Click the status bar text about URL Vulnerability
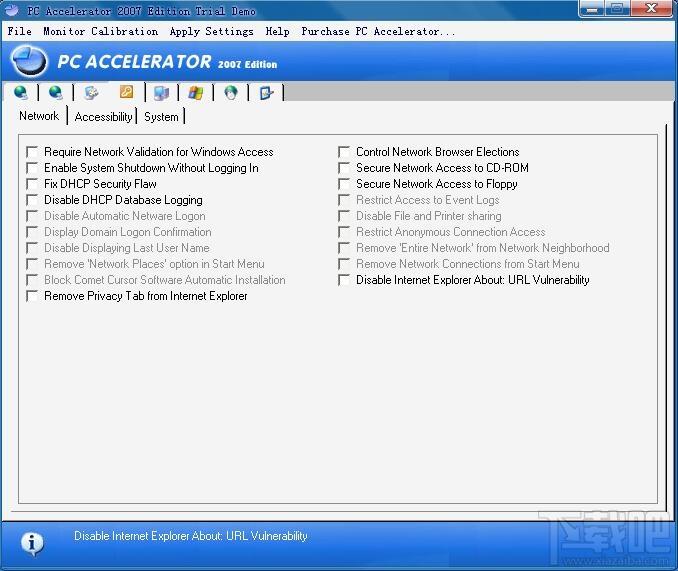 pos(191,536)
